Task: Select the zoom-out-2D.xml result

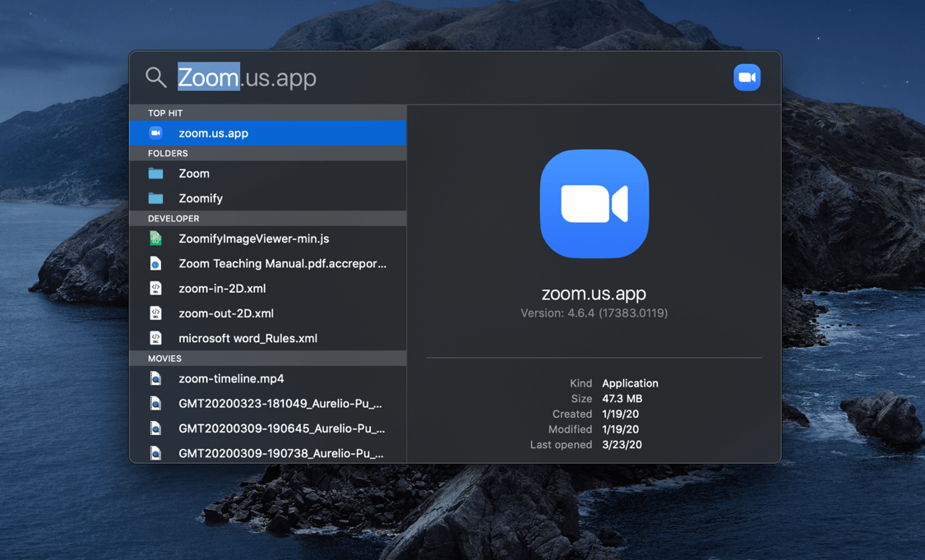Action: tap(268, 313)
